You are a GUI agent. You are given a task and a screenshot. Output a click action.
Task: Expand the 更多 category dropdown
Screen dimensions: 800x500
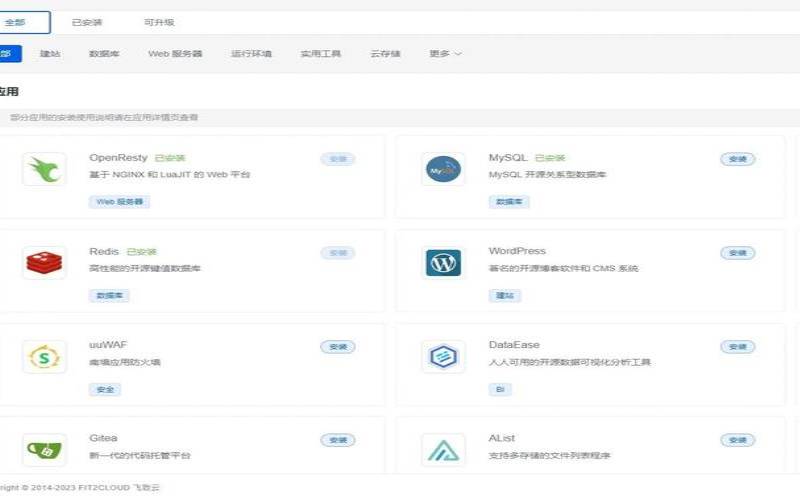[x=445, y=54]
